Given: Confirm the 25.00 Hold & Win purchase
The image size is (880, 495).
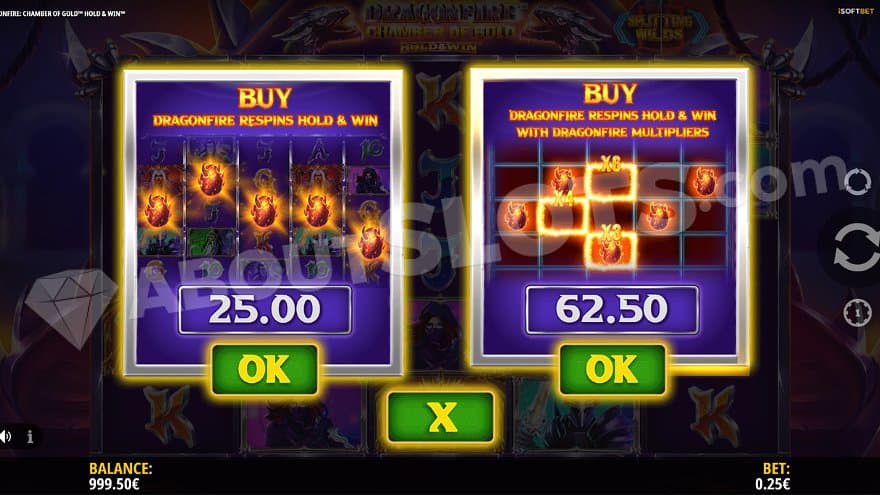Looking at the screenshot, I should pos(265,369).
